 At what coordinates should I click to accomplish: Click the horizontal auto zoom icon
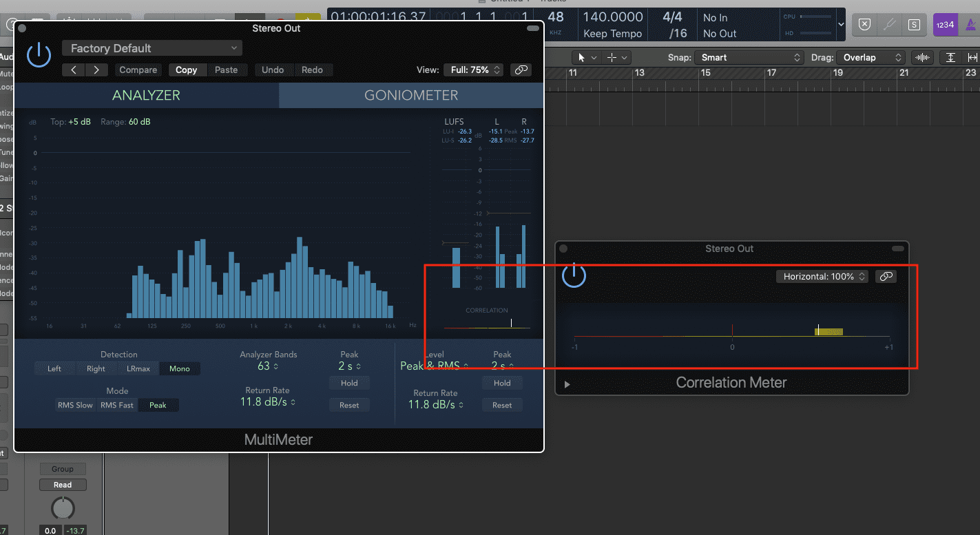click(972, 58)
